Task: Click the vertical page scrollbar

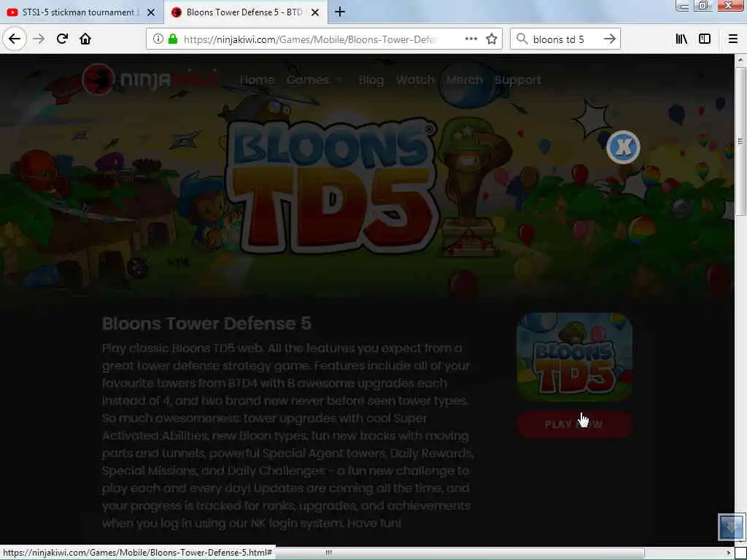Action: point(740,141)
